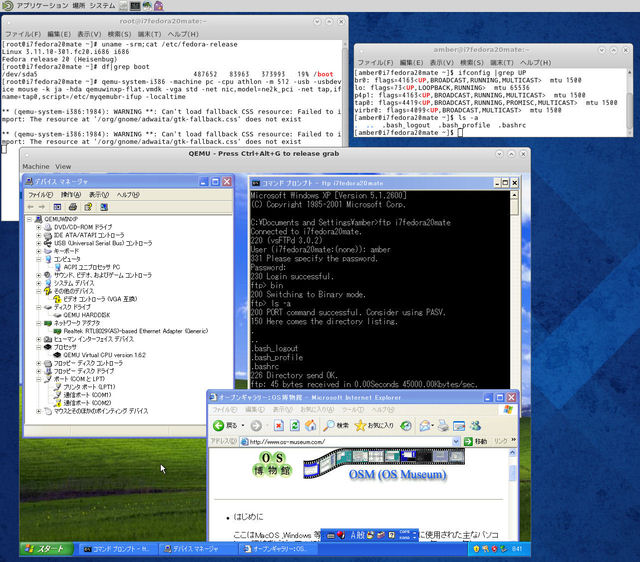Click IE History clock icon
Viewport: 640px width, 562px height.
405,426
